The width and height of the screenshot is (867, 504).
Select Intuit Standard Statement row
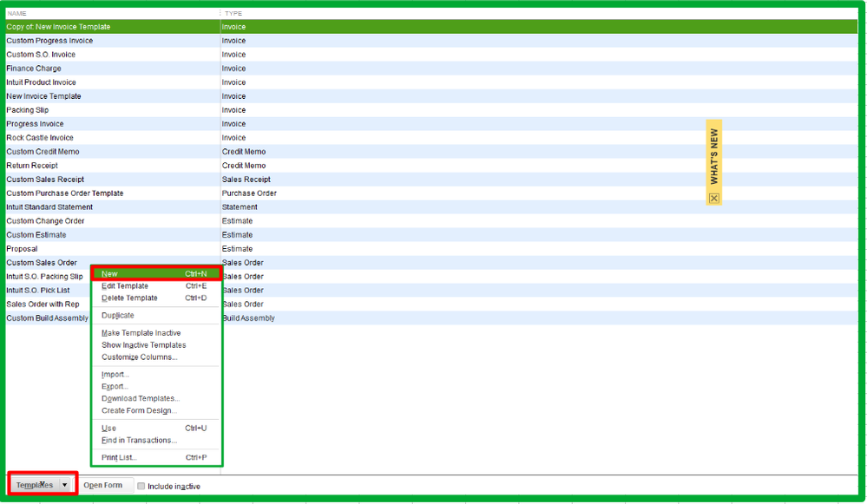coord(431,207)
